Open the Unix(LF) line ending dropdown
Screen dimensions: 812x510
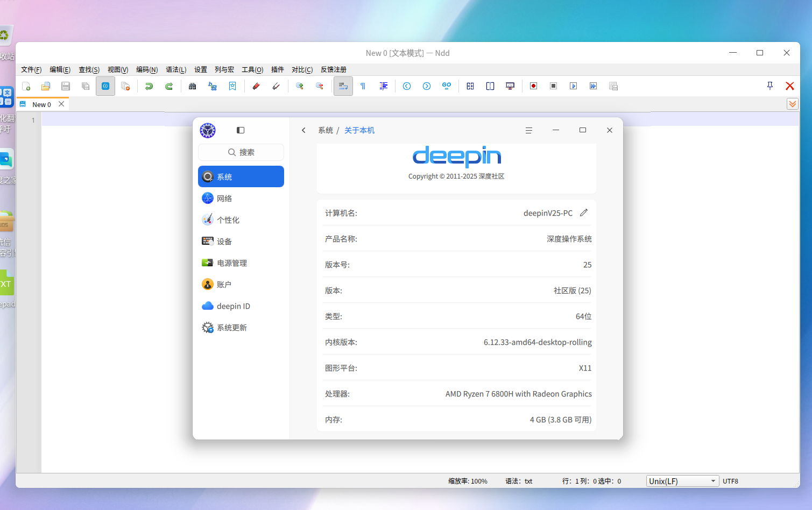(683, 481)
